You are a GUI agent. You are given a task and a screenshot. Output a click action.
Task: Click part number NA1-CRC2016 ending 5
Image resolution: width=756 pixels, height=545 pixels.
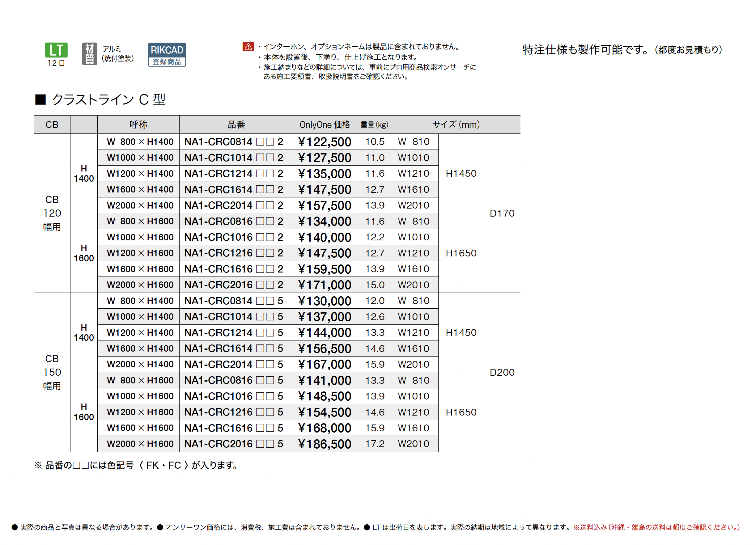click(x=233, y=444)
